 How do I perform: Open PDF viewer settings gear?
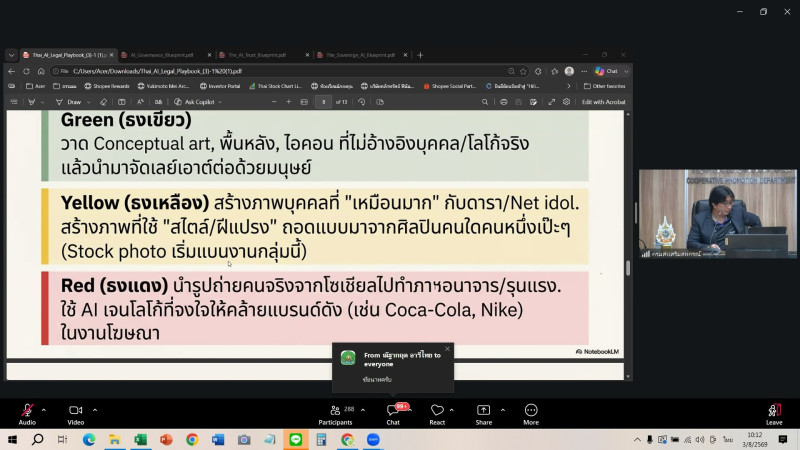coord(566,102)
